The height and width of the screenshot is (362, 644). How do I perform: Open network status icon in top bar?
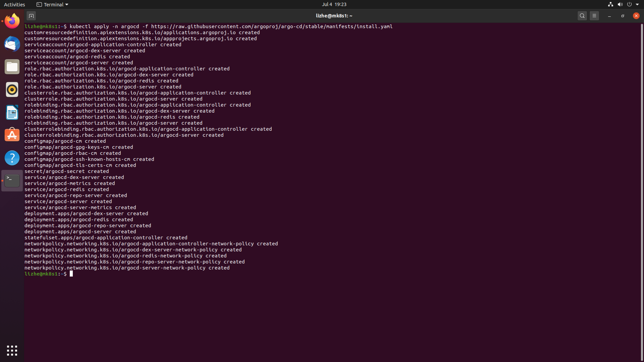(610, 4)
